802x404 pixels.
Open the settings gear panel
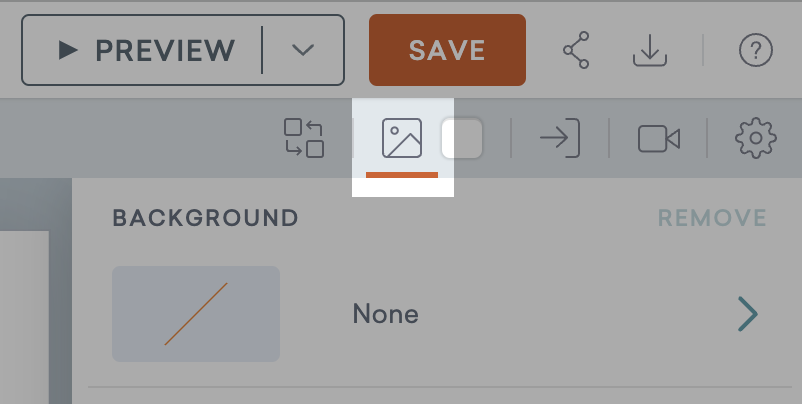coord(755,139)
